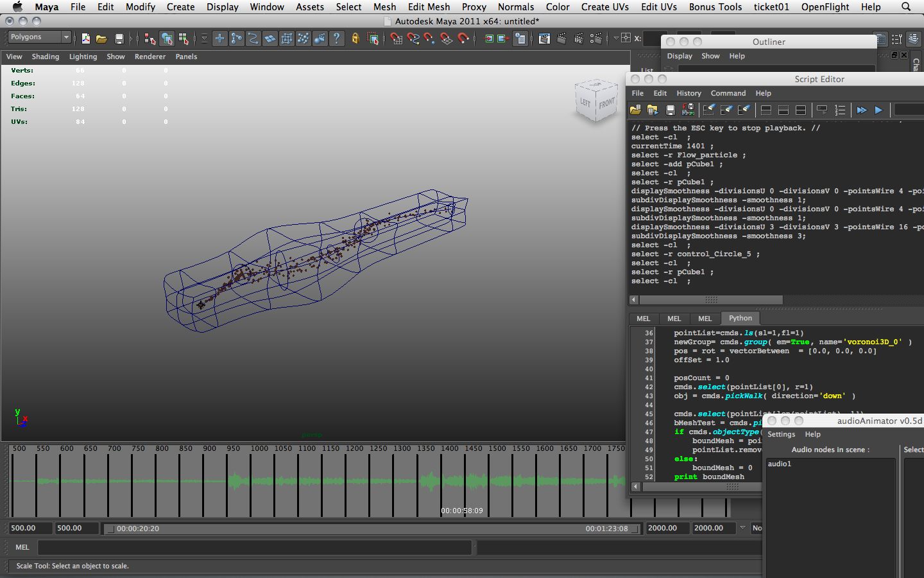Toggle the construction history icon

[x=520, y=39]
